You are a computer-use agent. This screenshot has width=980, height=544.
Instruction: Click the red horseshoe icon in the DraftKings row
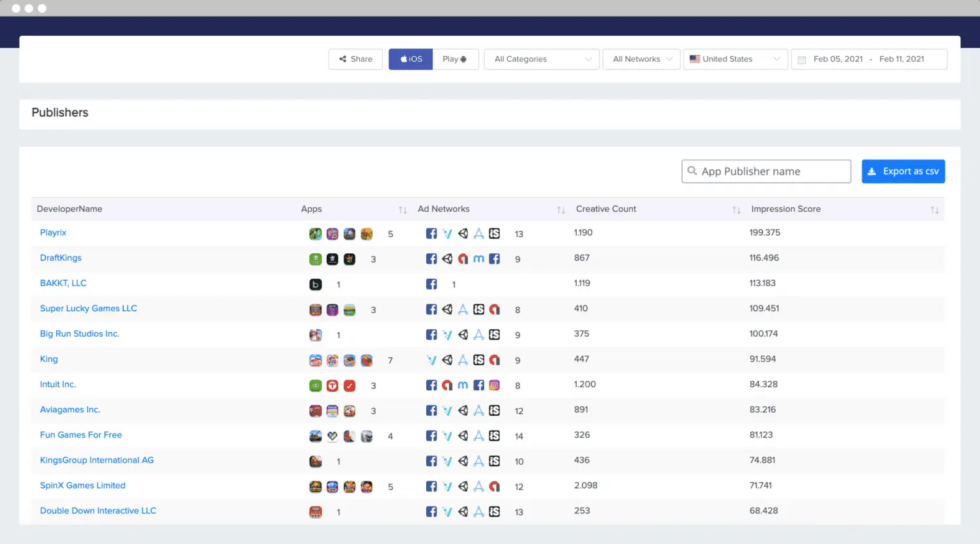(463, 259)
